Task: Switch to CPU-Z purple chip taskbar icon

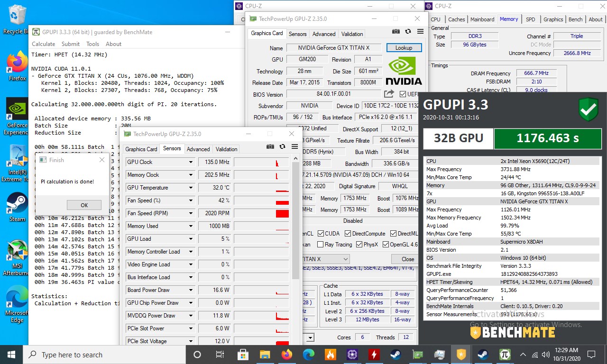Action: (x=352, y=355)
